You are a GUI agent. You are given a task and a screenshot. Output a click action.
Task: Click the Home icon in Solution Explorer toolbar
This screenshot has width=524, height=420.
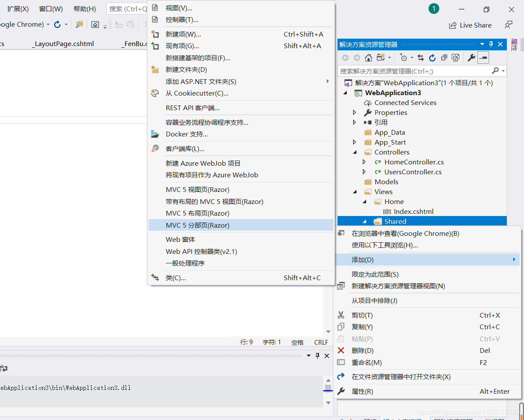pos(368,58)
